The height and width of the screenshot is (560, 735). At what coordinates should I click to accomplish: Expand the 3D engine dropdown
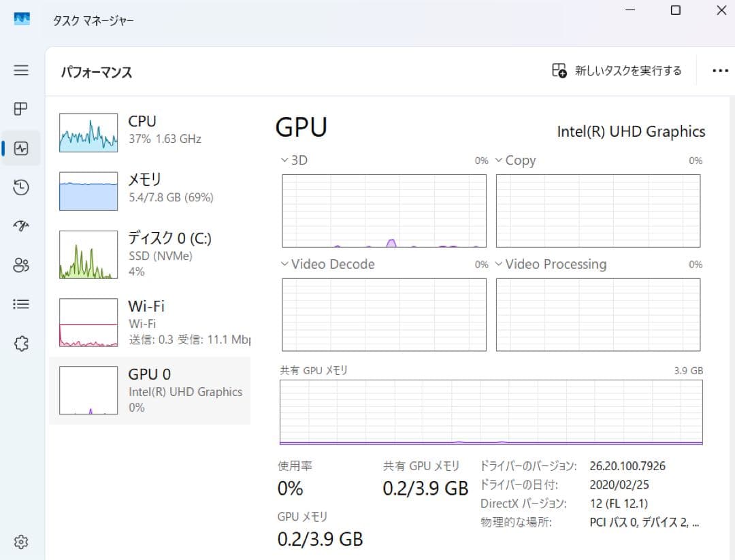pos(295,161)
